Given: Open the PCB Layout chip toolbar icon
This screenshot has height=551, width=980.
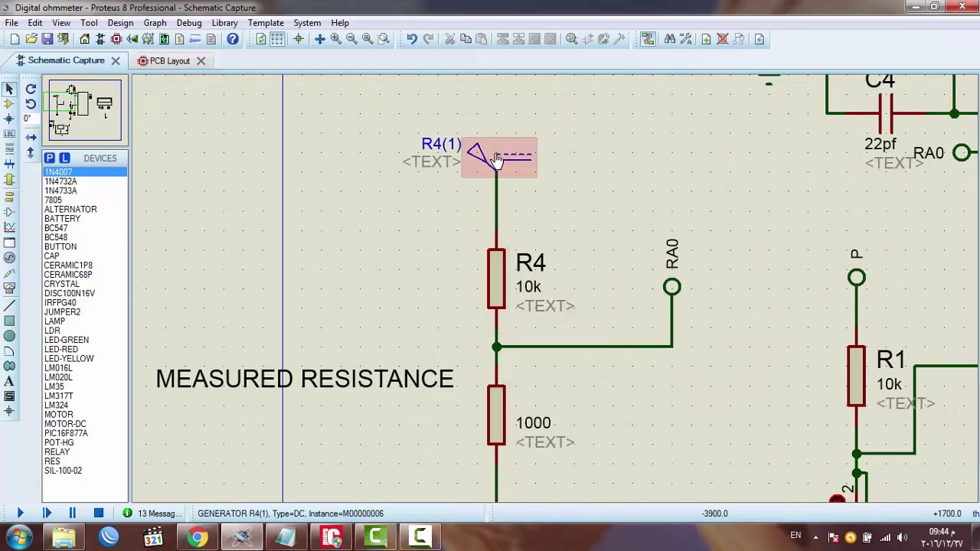Looking at the screenshot, I should point(116,39).
